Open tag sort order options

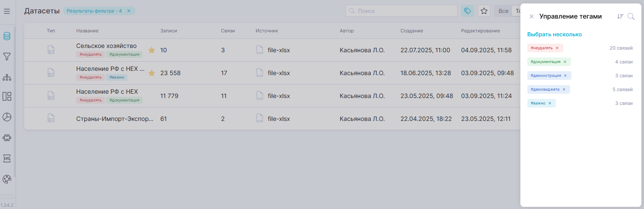click(x=620, y=16)
